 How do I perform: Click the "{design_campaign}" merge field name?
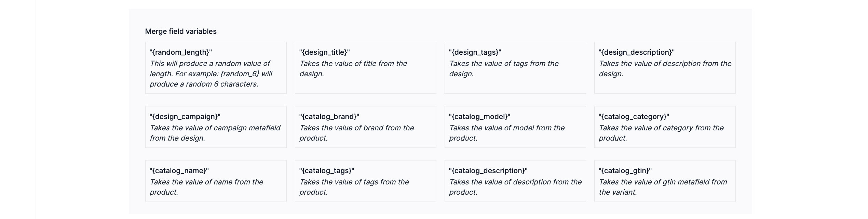tap(185, 117)
